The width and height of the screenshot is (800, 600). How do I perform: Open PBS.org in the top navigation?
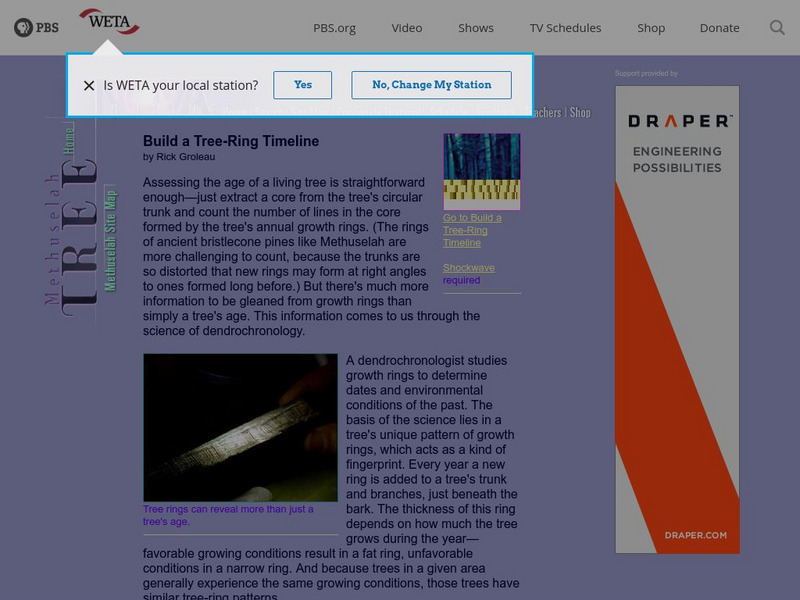[332, 28]
